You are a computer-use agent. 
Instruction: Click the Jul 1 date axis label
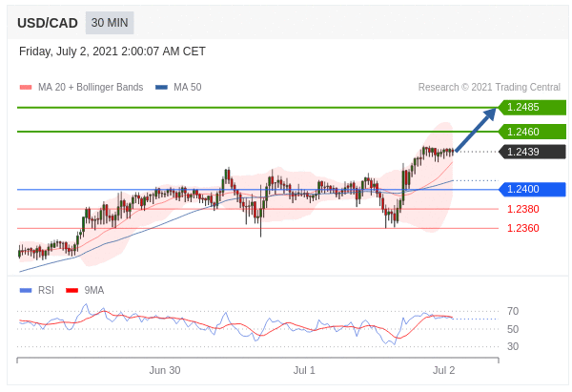click(x=304, y=370)
